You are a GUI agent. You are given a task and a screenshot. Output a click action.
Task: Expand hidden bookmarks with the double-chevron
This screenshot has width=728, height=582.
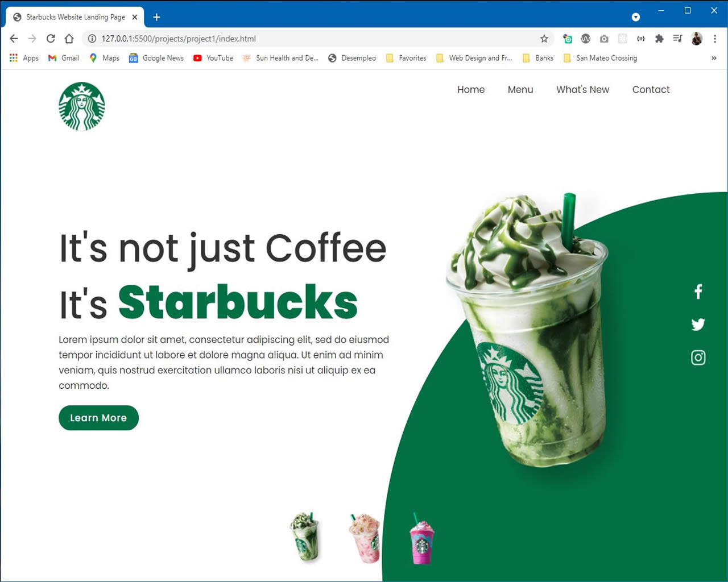tap(714, 58)
